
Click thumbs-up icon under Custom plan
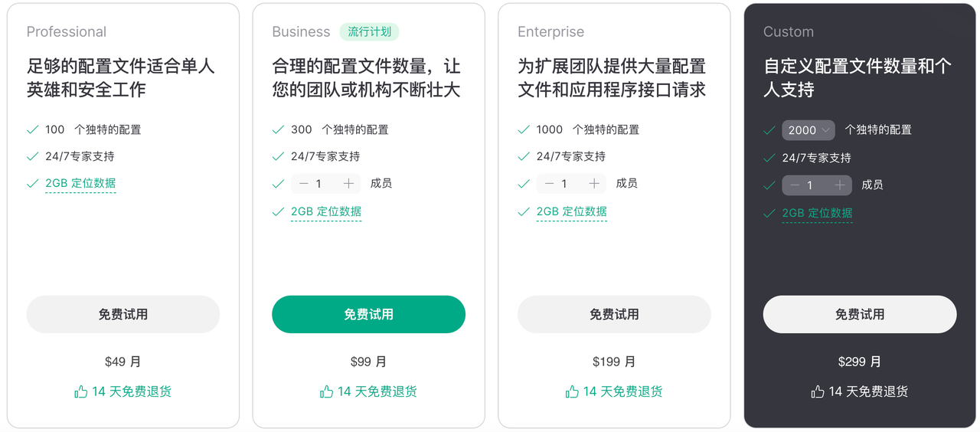(x=818, y=392)
